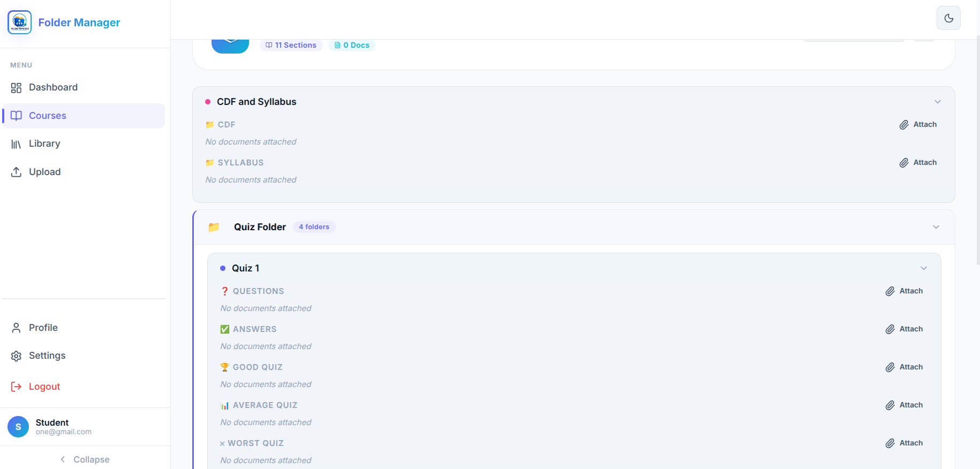Click the 11 Sections badge
980x469 pixels.
click(291, 45)
